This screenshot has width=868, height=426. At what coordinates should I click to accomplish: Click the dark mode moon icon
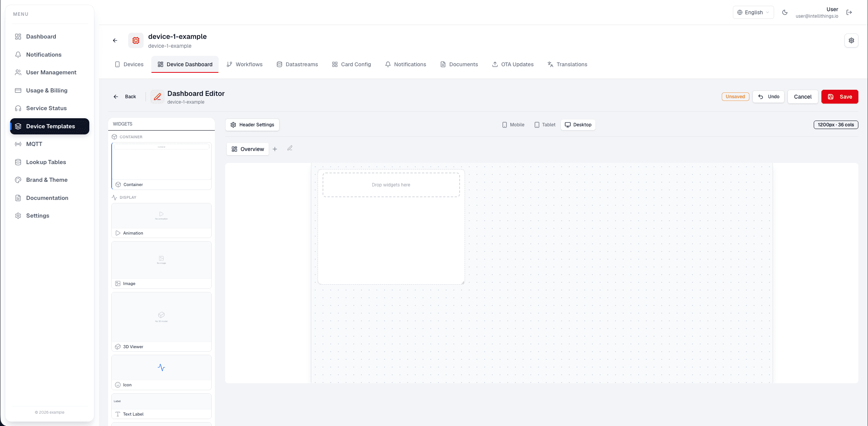point(785,12)
